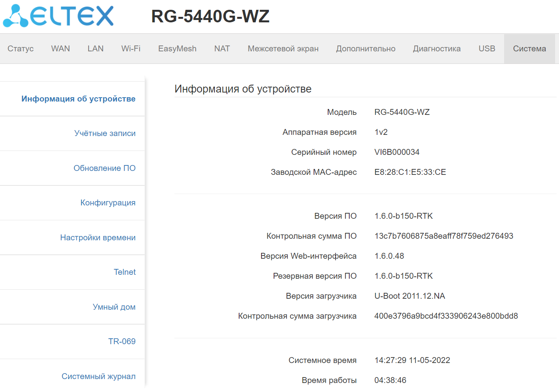Go to Обновление ПО

coord(105,168)
